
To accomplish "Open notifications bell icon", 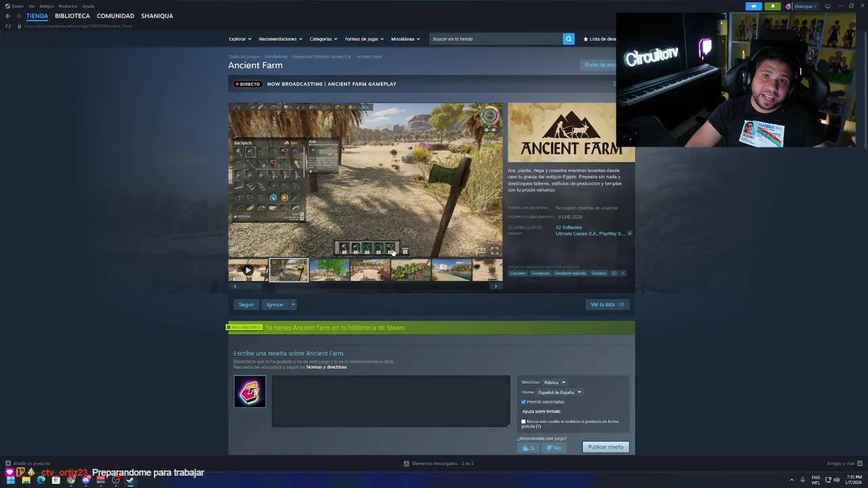I will [773, 6].
